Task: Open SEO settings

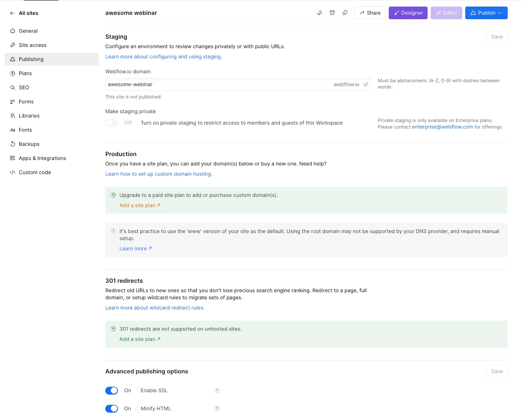Action: point(52,87)
